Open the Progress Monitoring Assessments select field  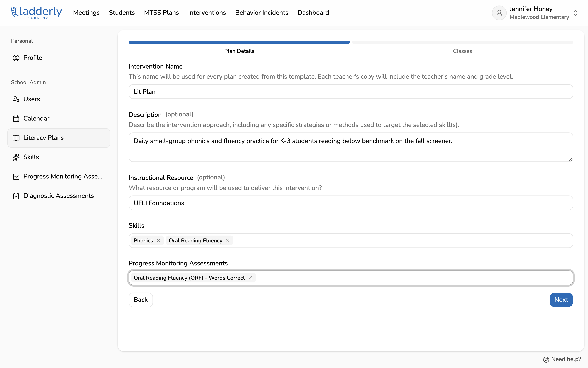click(351, 278)
